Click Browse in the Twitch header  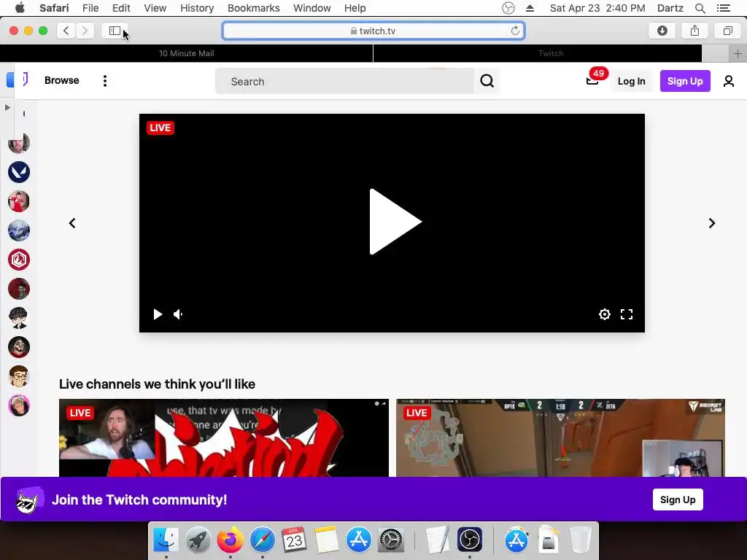(x=61, y=80)
